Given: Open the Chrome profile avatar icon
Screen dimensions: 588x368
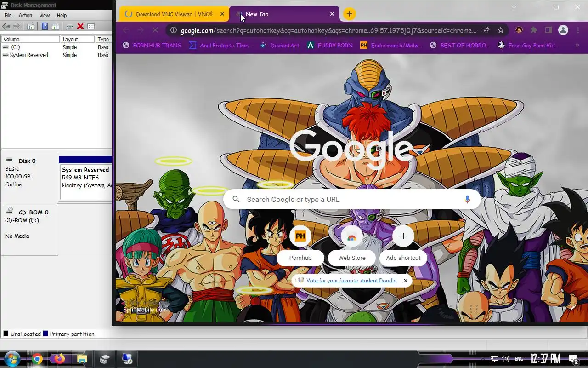Looking at the screenshot, I should coord(563,30).
